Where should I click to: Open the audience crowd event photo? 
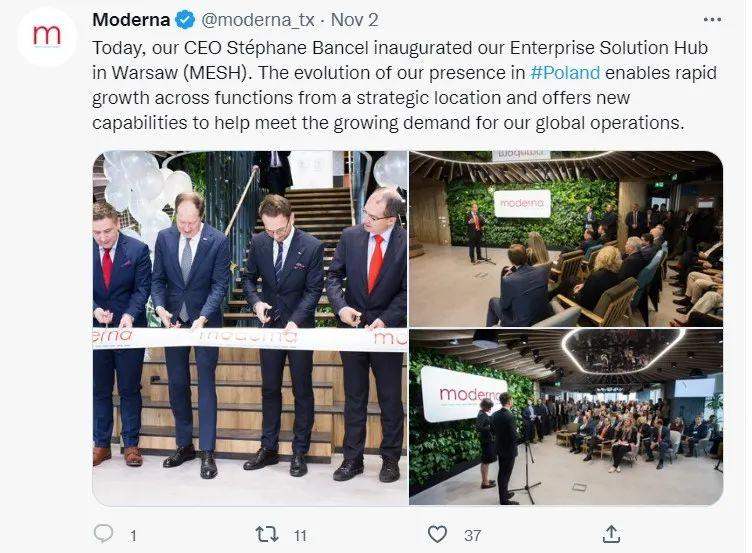tap(566, 417)
